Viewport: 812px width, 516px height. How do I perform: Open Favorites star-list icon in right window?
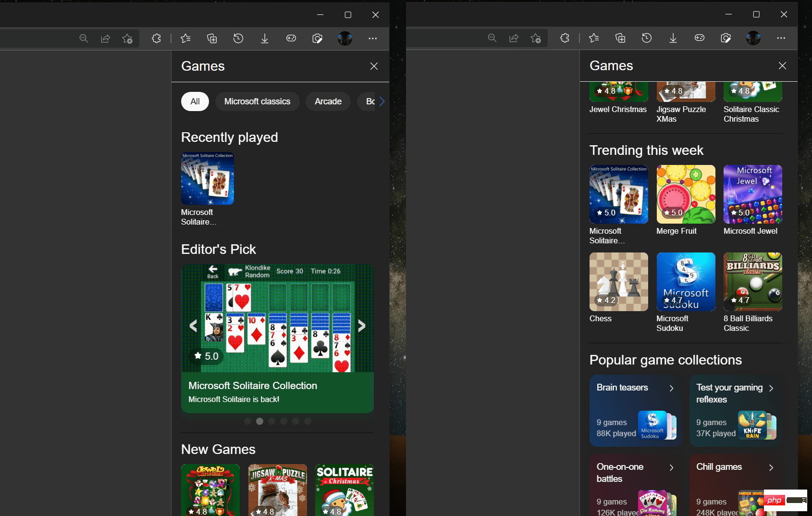594,38
